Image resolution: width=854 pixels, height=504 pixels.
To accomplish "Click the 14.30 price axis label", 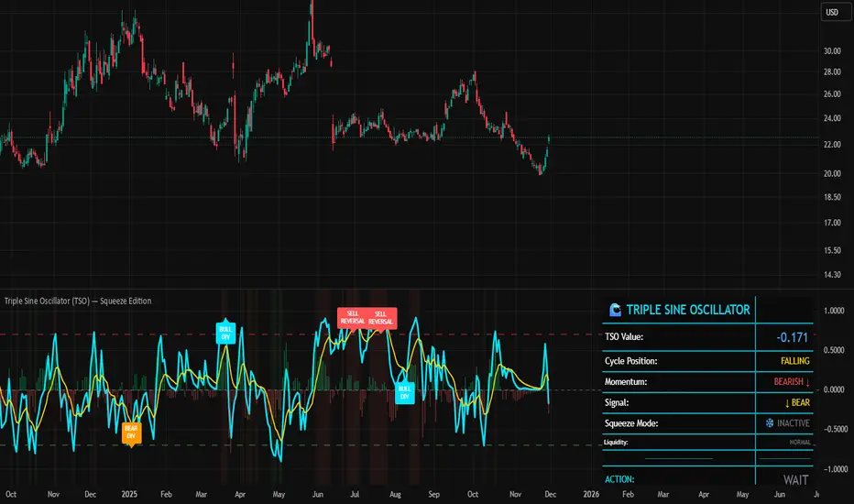I will click(x=832, y=274).
